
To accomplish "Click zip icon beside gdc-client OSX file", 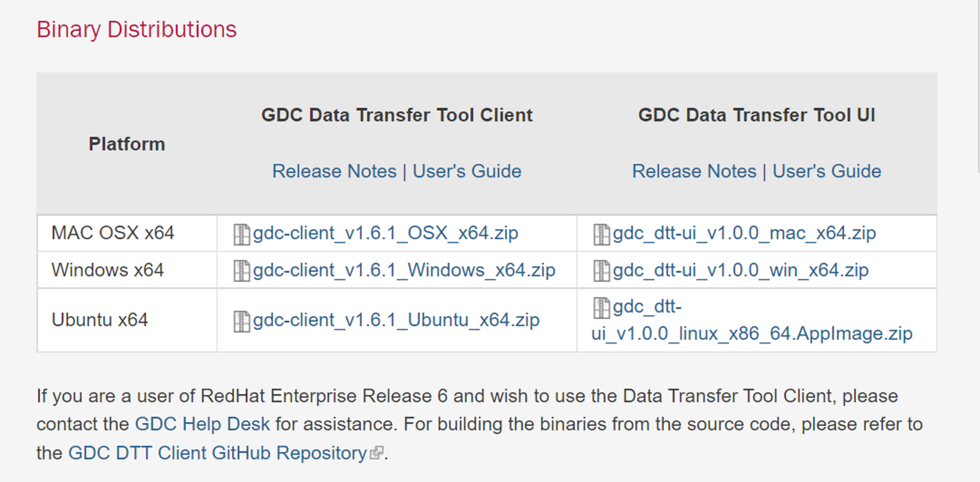I will pyautogui.click(x=242, y=234).
